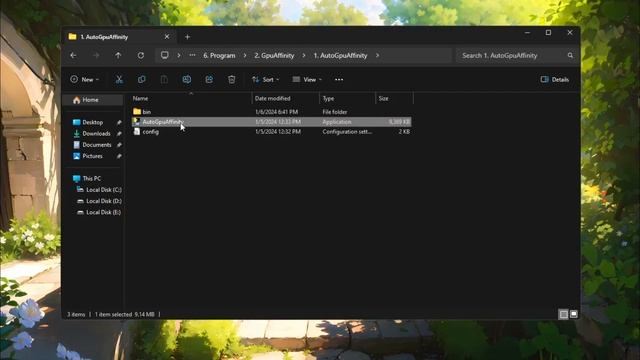
Task: Toggle the Details pane
Action: [555, 80]
